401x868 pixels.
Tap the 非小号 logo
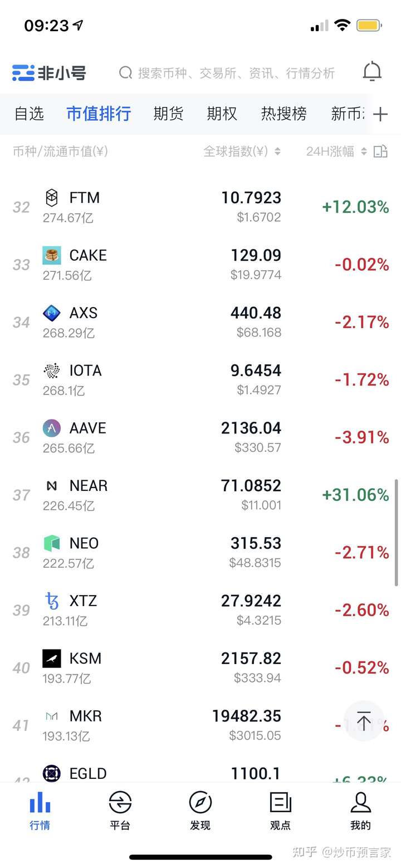point(50,73)
